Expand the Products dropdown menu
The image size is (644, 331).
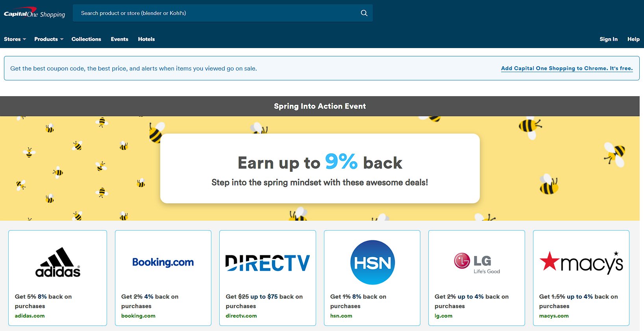pos(49,39)
